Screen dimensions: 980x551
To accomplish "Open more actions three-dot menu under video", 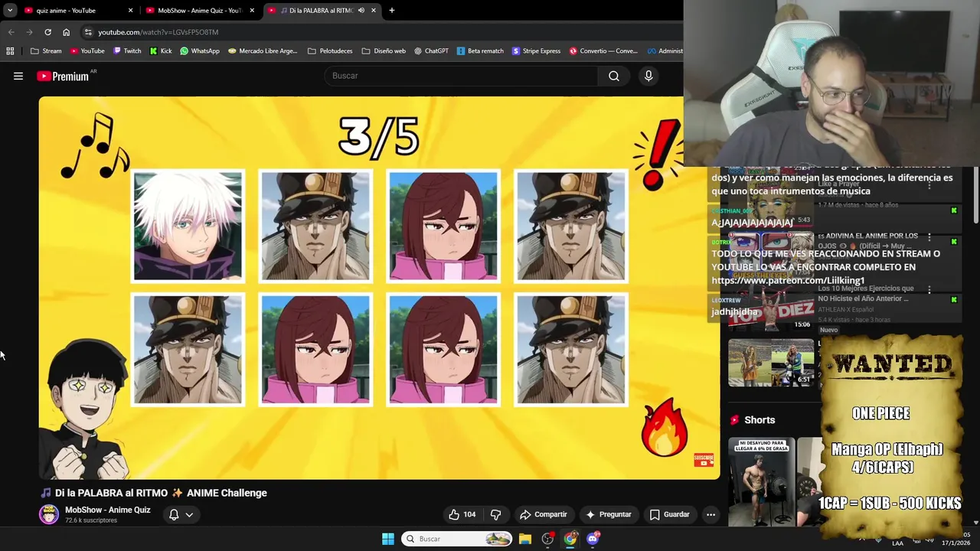I will pos(710,514).
